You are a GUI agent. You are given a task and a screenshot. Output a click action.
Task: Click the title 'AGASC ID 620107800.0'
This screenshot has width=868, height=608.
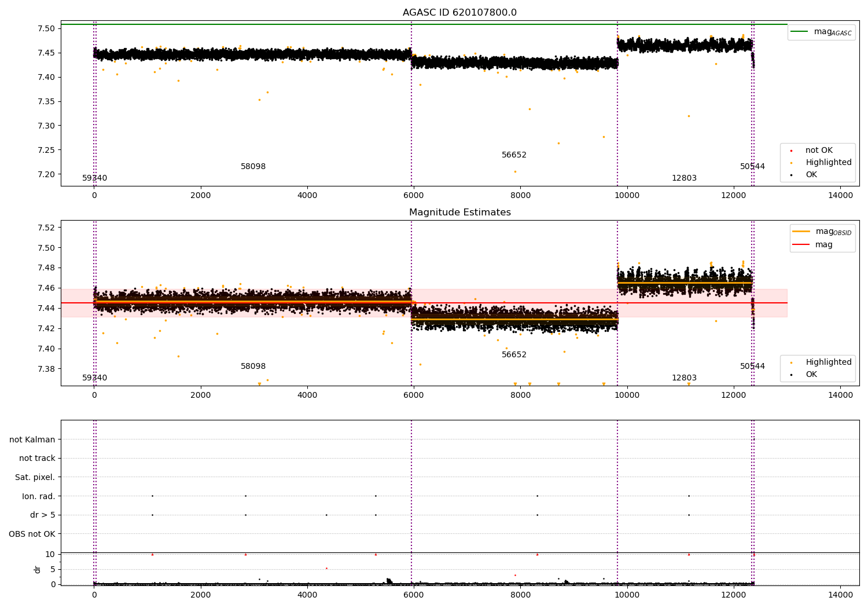click(x=459, y=13)
